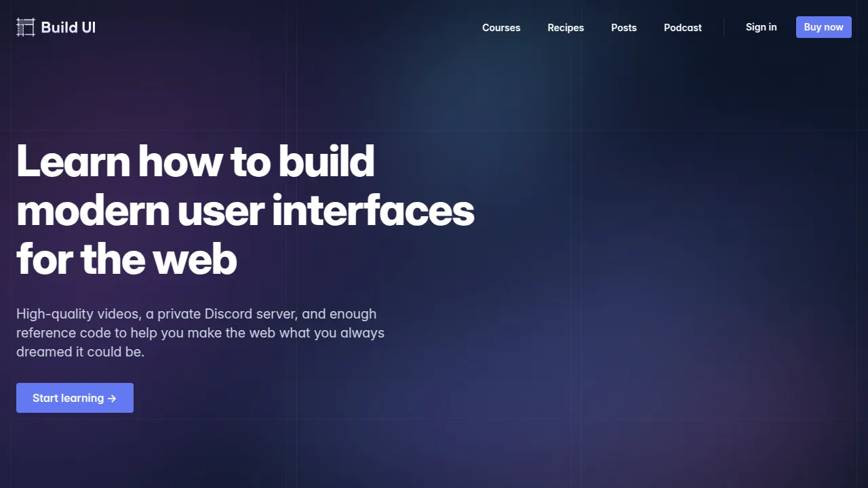Viewport: 868px width, 488px height.
Task: Select the Build UI wordmark text
Action: 68,27
